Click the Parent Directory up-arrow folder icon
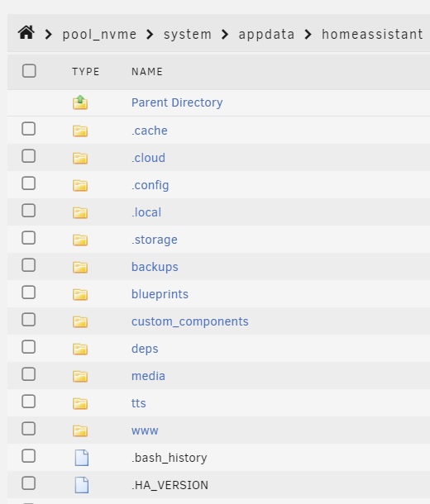The width and height of the screenshot is (430, 504). (x=80, y=102)
